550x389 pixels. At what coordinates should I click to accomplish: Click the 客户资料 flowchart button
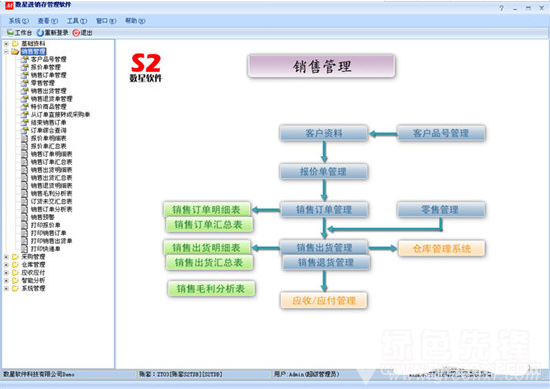(x=324, y=133)
